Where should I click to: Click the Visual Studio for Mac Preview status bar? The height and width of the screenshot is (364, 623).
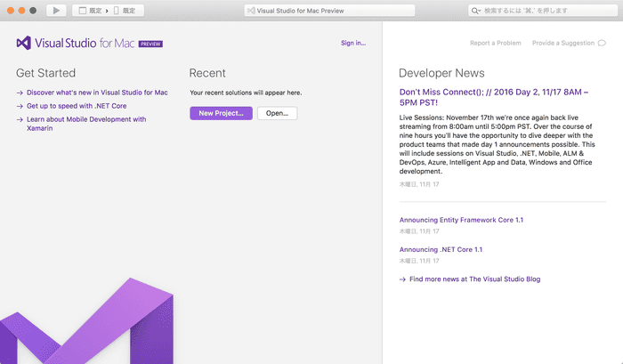pos(311,11)
